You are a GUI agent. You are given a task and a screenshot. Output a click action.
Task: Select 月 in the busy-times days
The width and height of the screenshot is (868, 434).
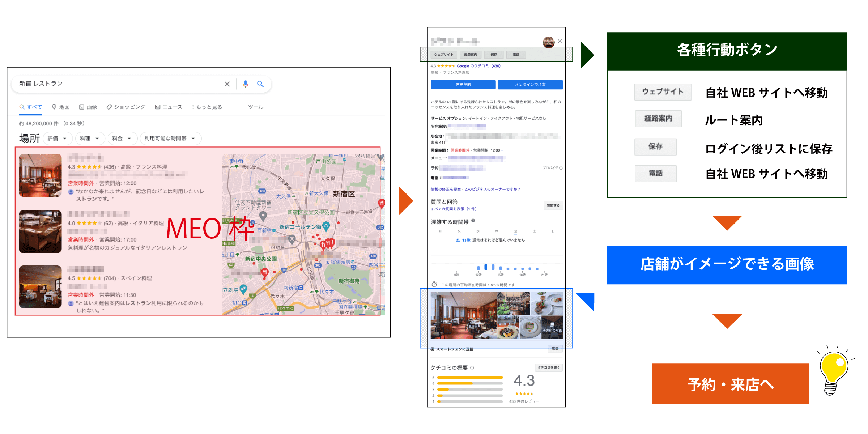(x=440, y=231)
